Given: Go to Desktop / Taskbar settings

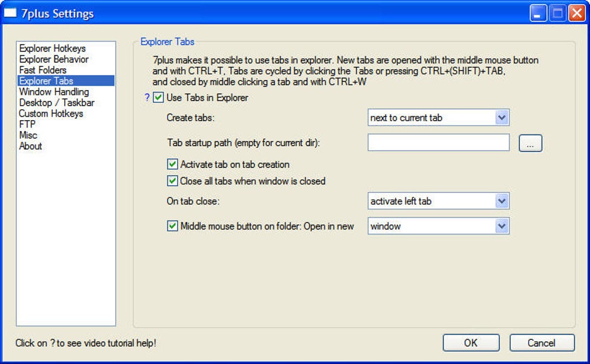Looking at the screenshot, I should click(x=66, y=103).
